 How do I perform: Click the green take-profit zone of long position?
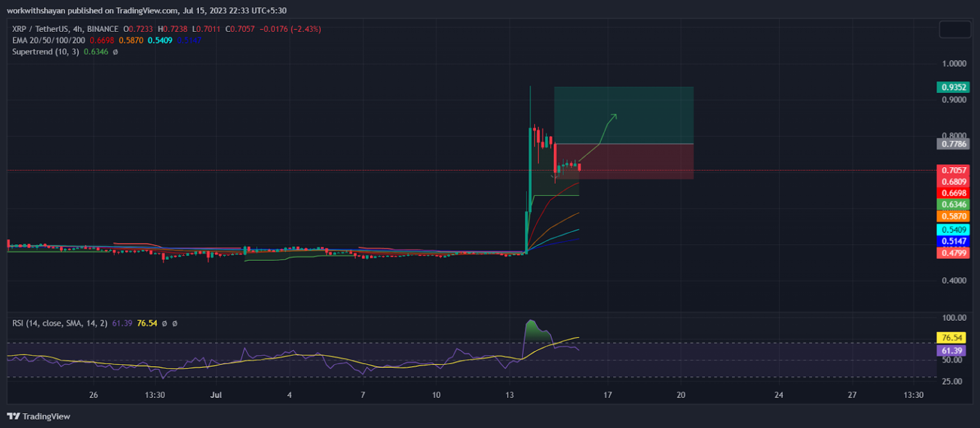[644, 108]
